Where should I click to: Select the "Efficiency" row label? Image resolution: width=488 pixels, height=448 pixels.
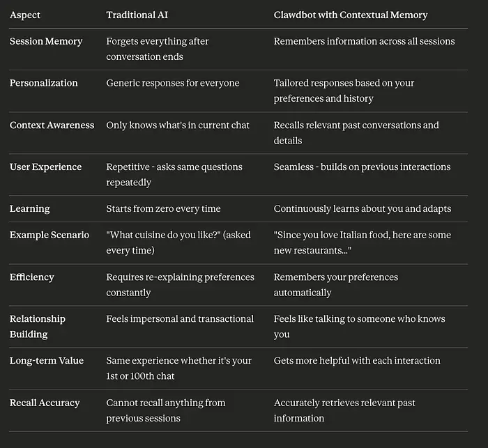click(32, 277)
